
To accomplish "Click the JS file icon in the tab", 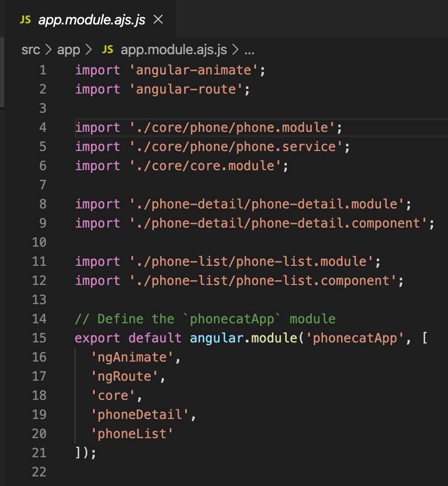I will click(x=26, y=20).
